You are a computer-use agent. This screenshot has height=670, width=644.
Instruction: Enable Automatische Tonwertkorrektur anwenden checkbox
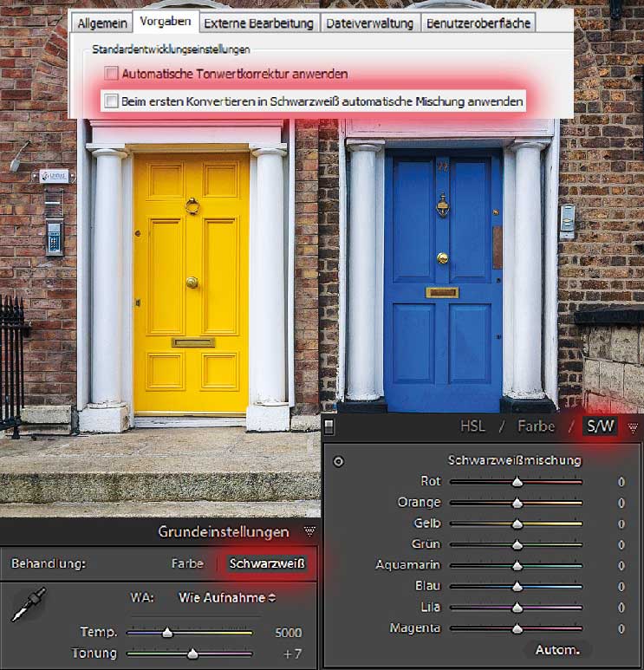coord(111,74)
